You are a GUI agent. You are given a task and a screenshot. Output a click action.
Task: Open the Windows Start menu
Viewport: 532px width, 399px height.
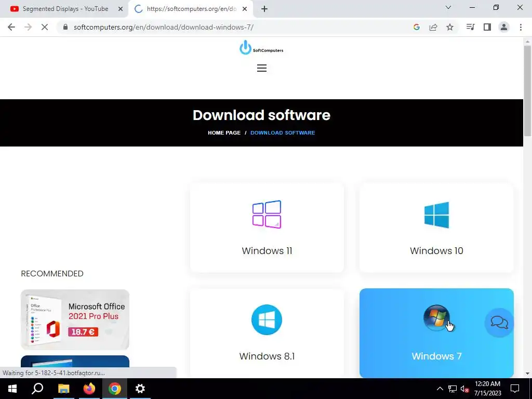[12, 389]
